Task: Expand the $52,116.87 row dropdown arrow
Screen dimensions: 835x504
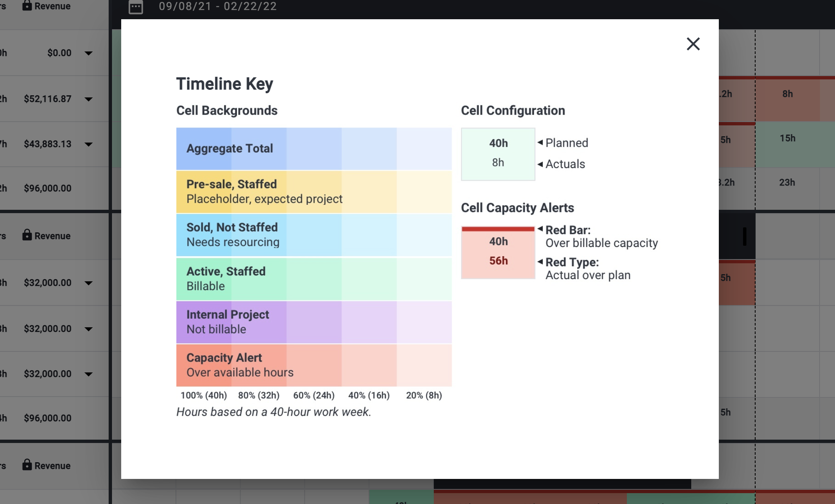Action: (x=88, y=99)
